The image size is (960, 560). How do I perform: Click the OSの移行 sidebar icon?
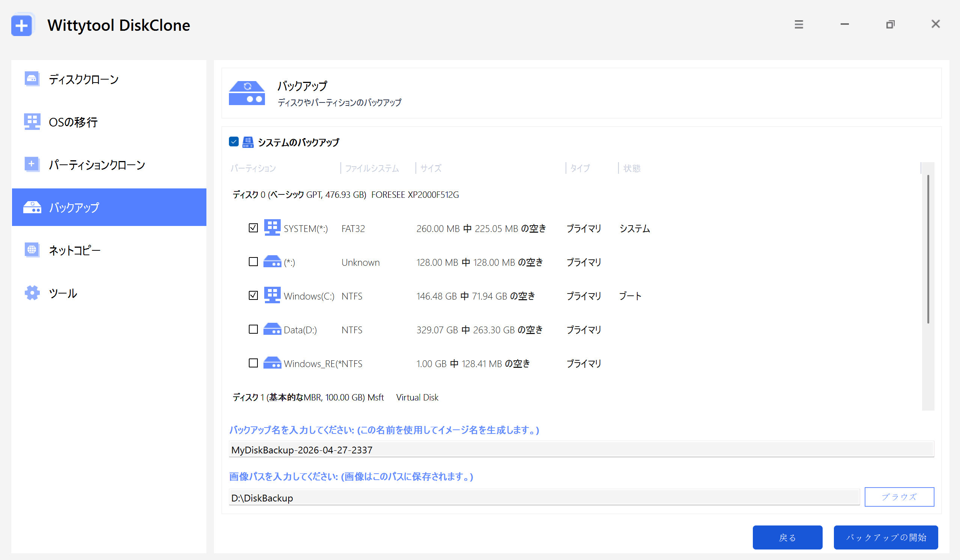click(32, 122)
